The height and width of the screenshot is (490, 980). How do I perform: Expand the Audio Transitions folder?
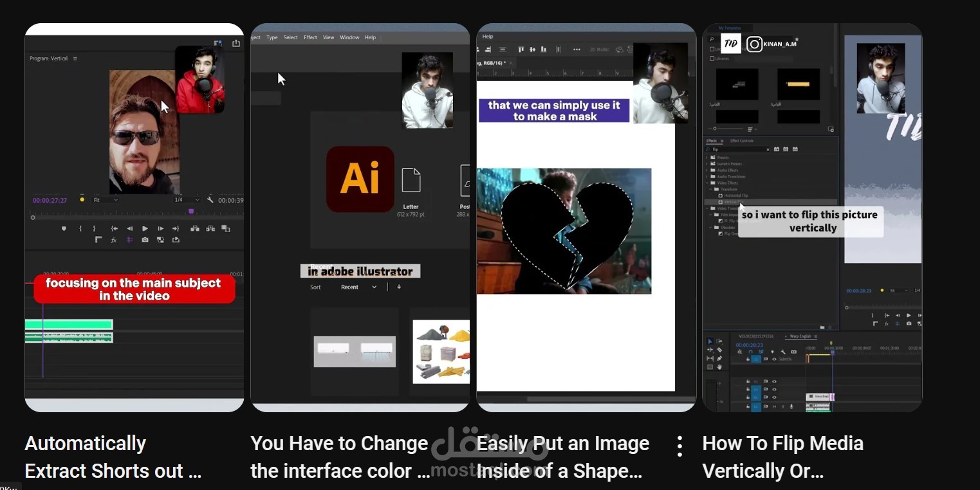[707, 177]
